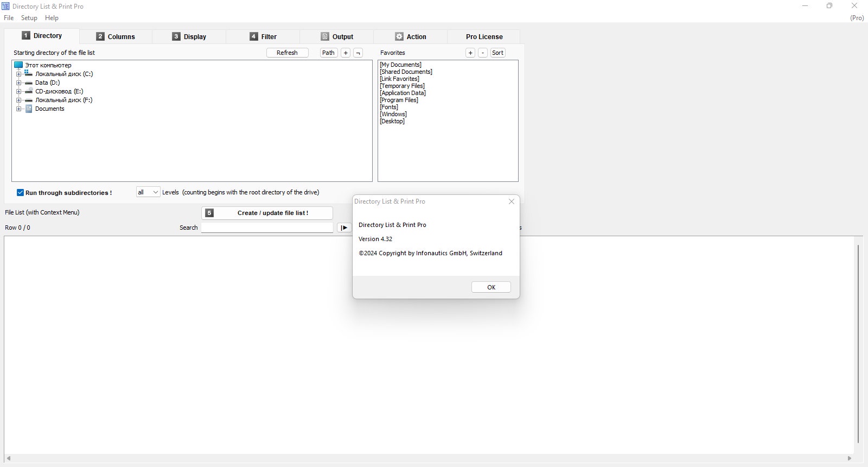The image size is (868, 467).
Task: Select [My Documents] in Favorites
Action: pos(400,65)
